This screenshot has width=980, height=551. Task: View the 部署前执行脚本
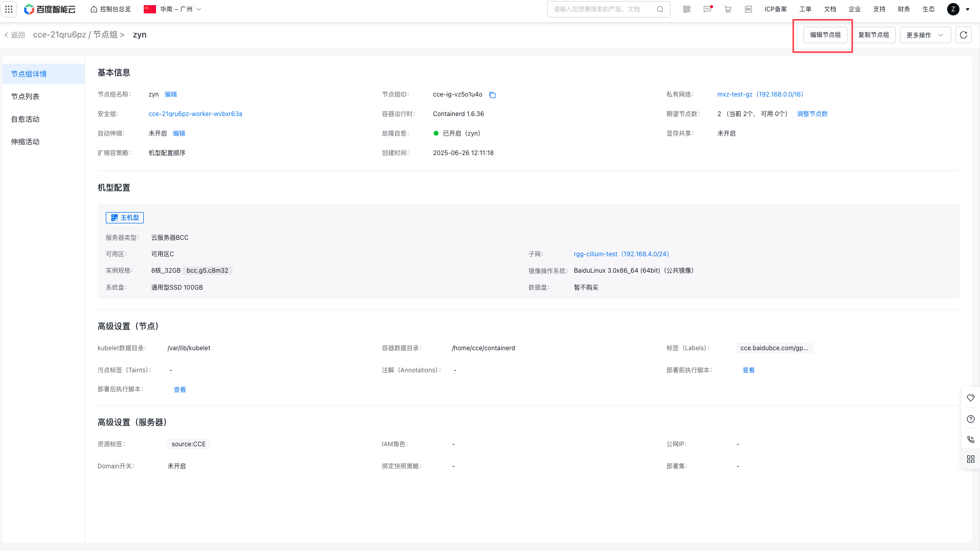point(748,370)
